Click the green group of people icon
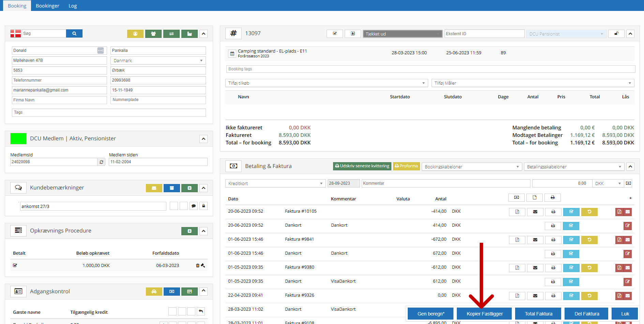This screenshot has width=644, height=324. pos(153,34)
